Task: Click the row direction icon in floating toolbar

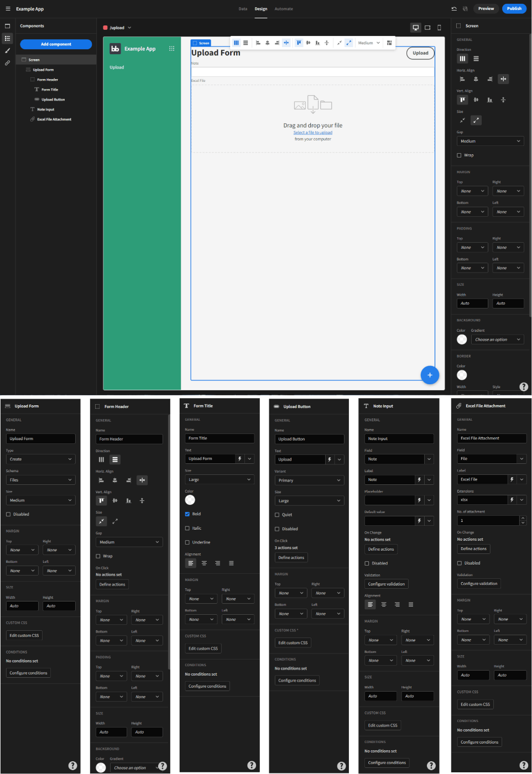Action: (246, 43)
